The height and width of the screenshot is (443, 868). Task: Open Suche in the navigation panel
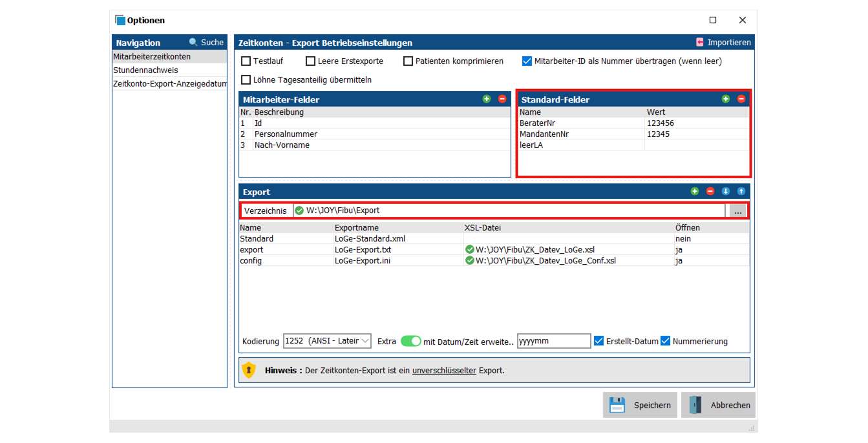[206, 43]
